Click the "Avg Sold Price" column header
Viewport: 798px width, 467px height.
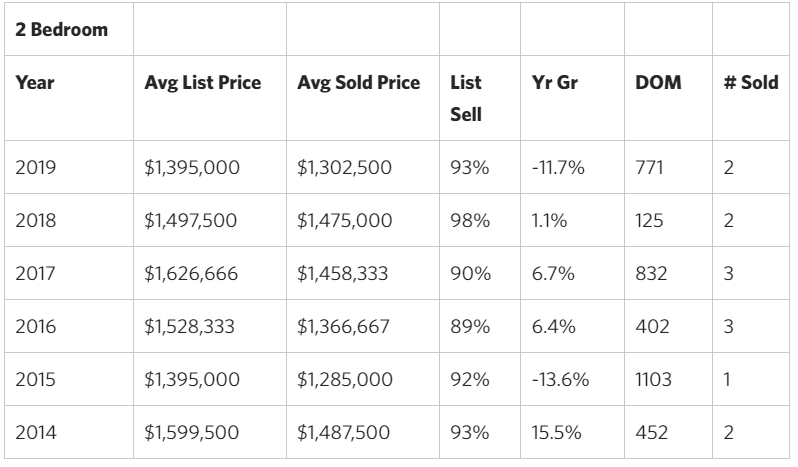coord(358,83)
